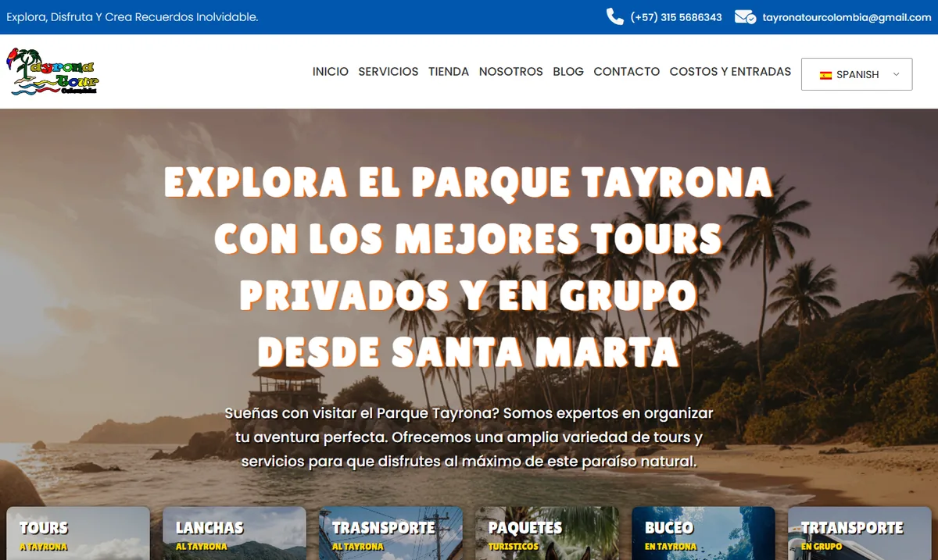Click the 'EXPLORA EL PARQUE TAYRONA' heading line
Screen dimensions: 938x560
pos(468,183)
